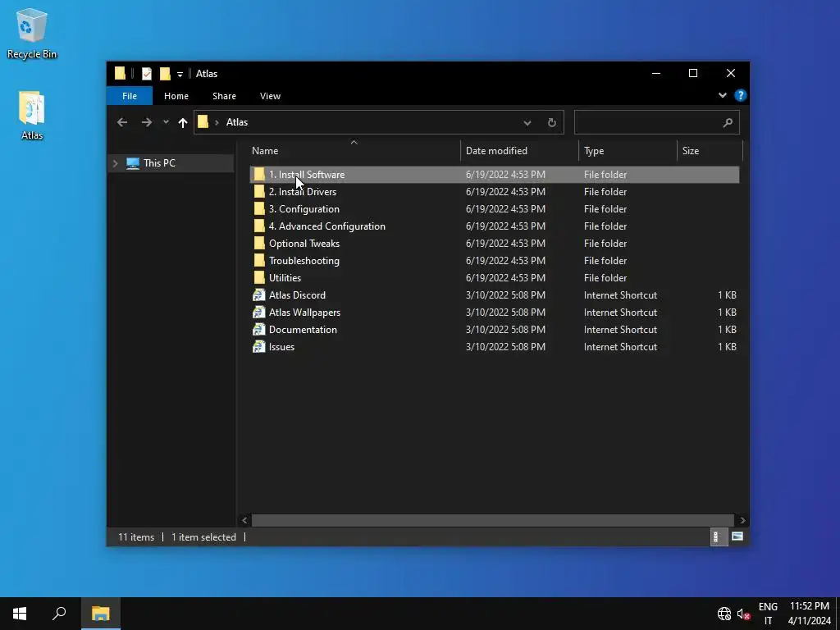Click the 2. Install Drivers folder icon
This screenshot has width=840, height=630.
click(x=259, y=191)
